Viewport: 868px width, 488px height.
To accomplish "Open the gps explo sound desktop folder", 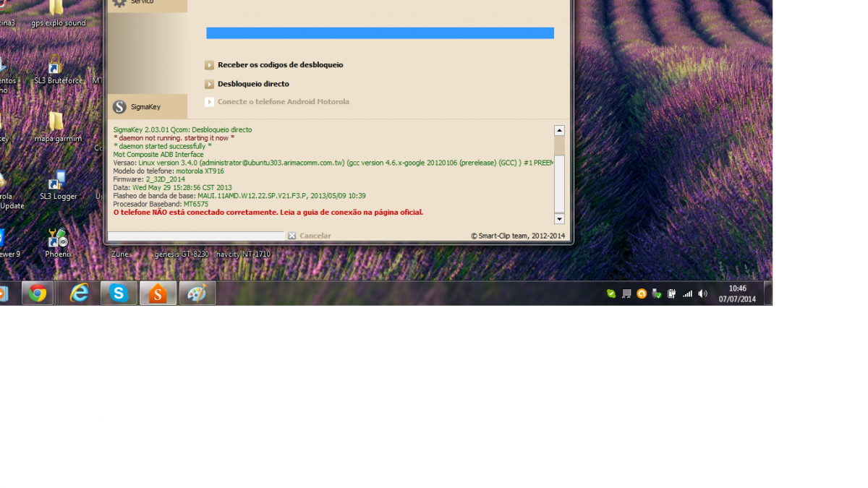I will pyautogui.click(x=58, y=14).
